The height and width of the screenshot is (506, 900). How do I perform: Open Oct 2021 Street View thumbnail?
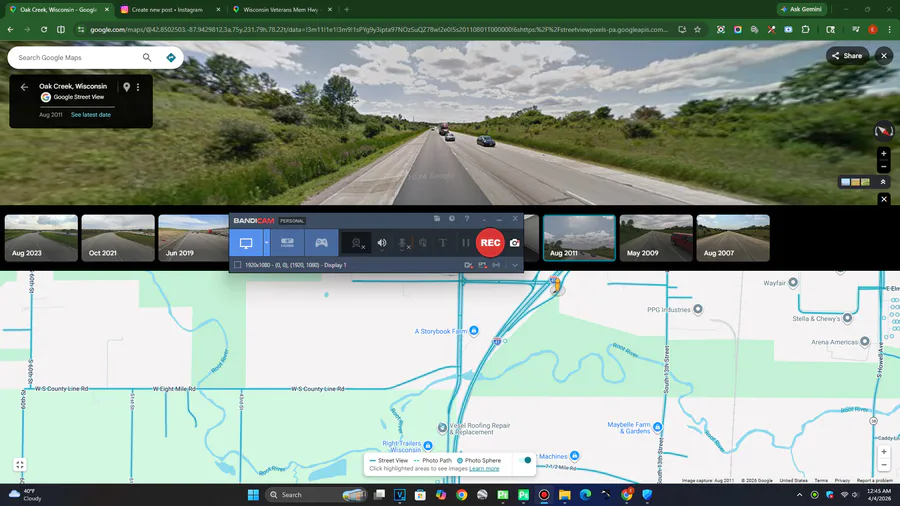[118, 238]
